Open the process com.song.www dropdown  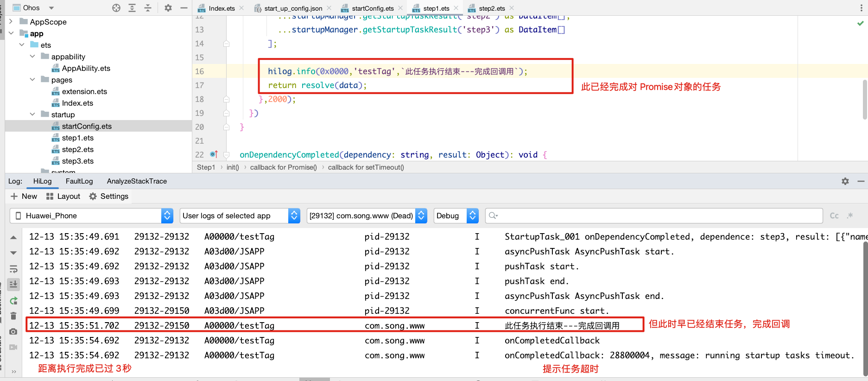[367, 216]
